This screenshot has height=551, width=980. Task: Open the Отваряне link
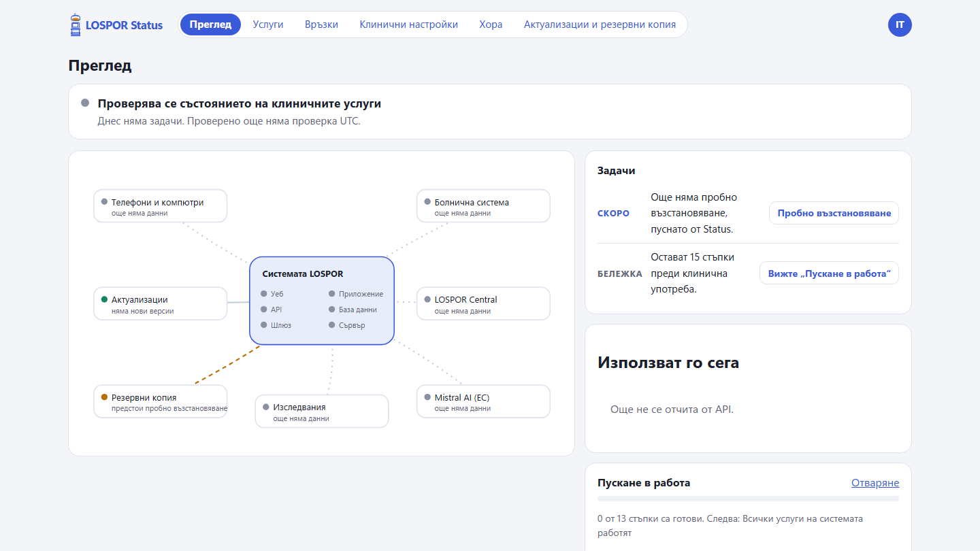click(875, 483)
